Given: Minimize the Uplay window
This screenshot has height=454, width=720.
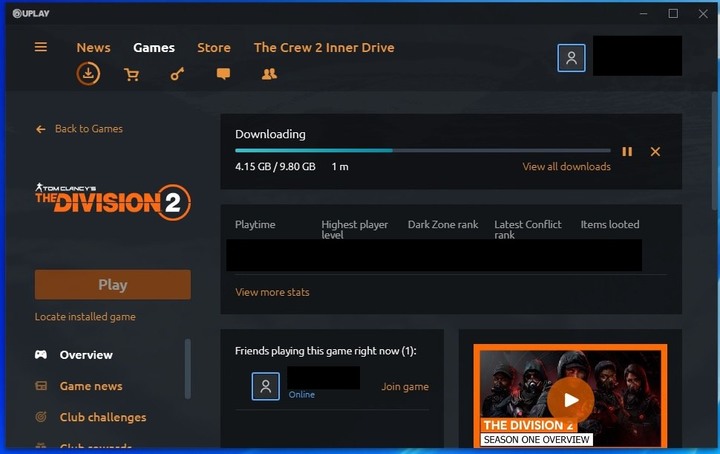Looking at the screenshot, I should coord(644,14).
